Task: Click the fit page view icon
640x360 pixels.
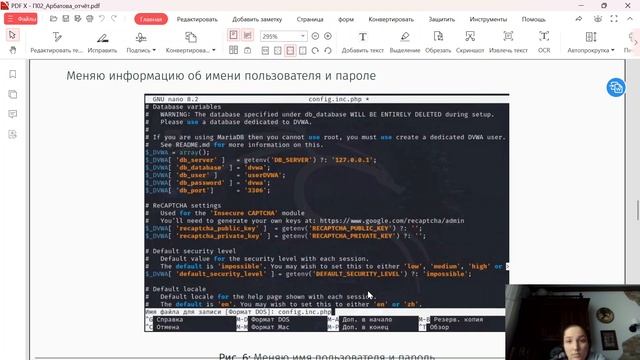Action: tap(278, 51)
